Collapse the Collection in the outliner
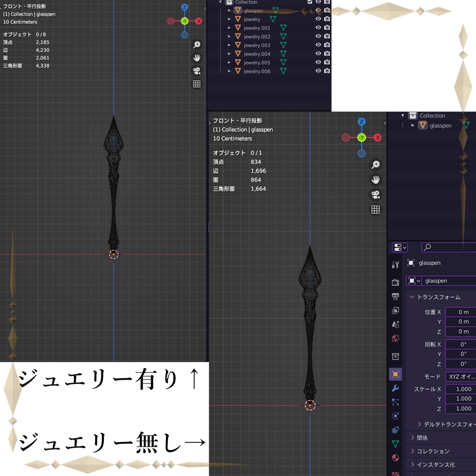 coord(220,2)
